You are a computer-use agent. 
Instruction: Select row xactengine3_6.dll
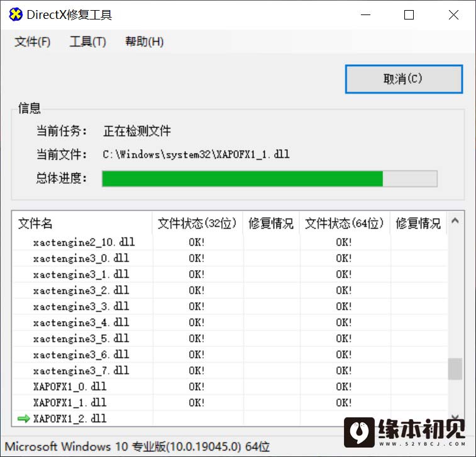point(230,354)
